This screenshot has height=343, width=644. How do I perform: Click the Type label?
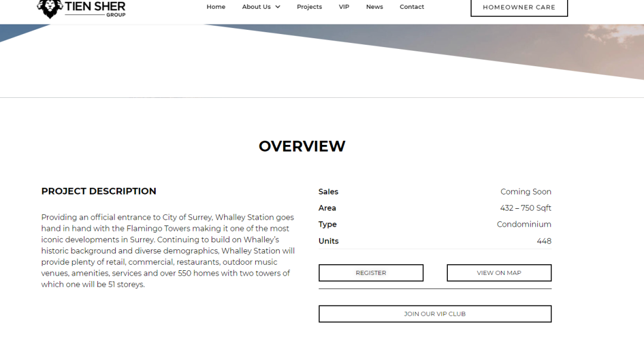pos(327,224)
